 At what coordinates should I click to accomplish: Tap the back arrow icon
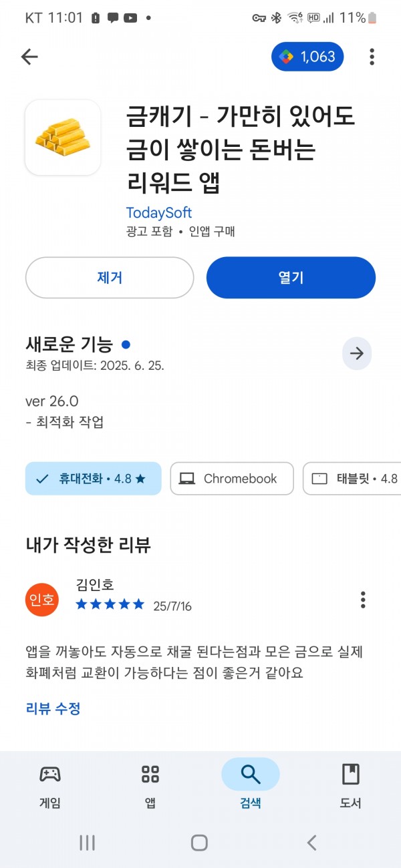point(29,57)
